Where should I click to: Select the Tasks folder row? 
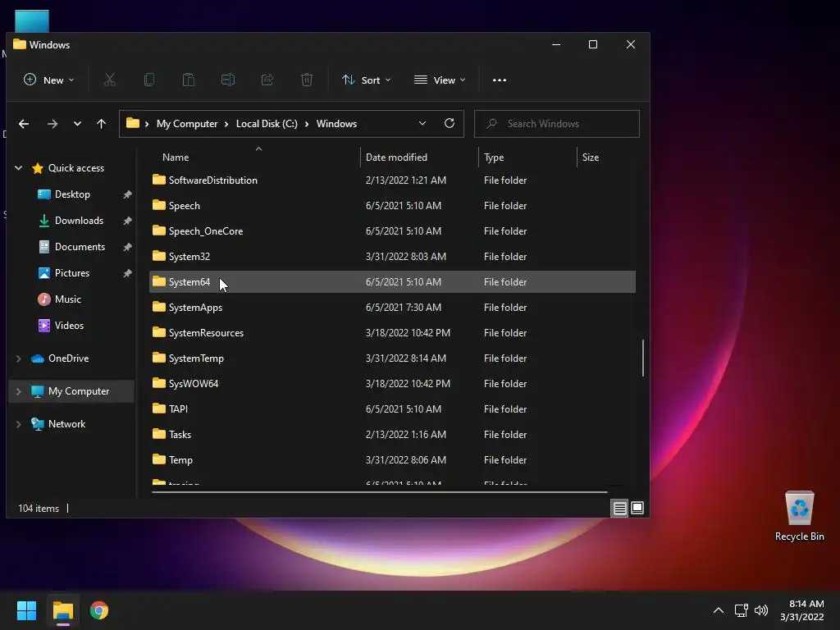[x=392, y=435]
